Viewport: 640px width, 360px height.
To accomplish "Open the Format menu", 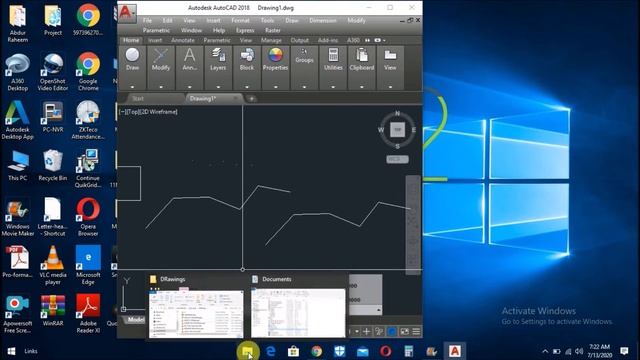I will pos(240,20).
